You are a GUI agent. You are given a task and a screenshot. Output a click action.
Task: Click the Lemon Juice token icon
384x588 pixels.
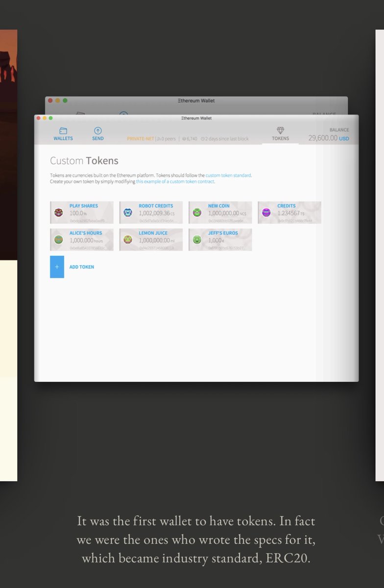click(128, 240)
